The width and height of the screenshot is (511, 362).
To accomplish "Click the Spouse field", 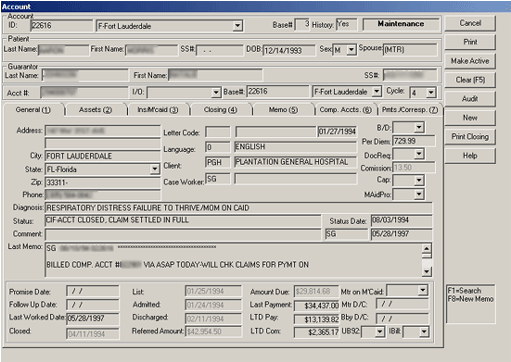I will [x=410, y=50].
